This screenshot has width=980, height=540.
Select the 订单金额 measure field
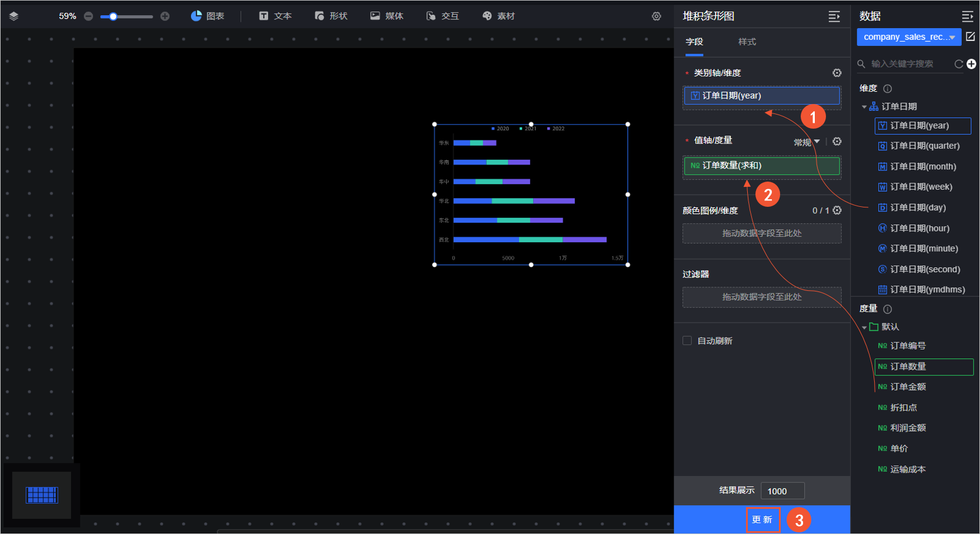[908, 387]
